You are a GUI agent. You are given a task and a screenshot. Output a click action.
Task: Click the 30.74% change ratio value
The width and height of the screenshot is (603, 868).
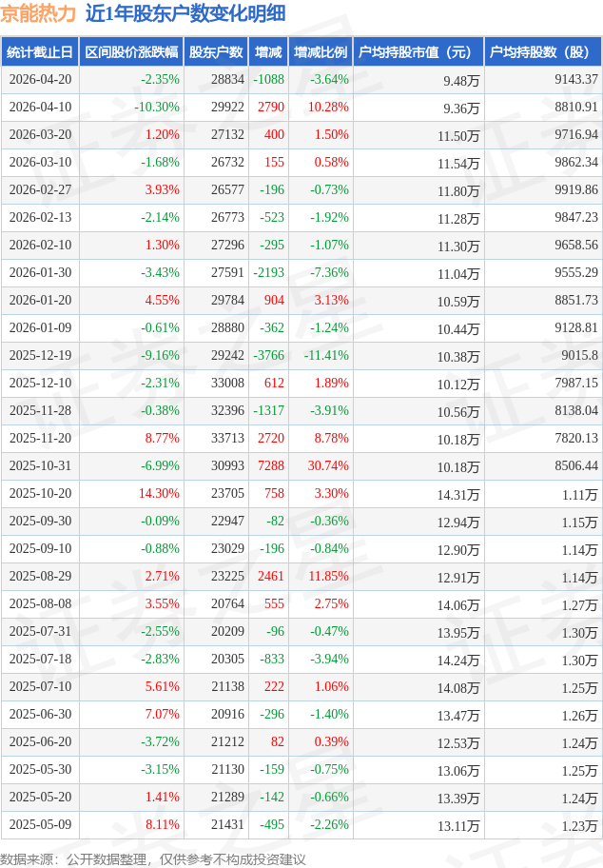pyautogui.click(x=328, y=466)
